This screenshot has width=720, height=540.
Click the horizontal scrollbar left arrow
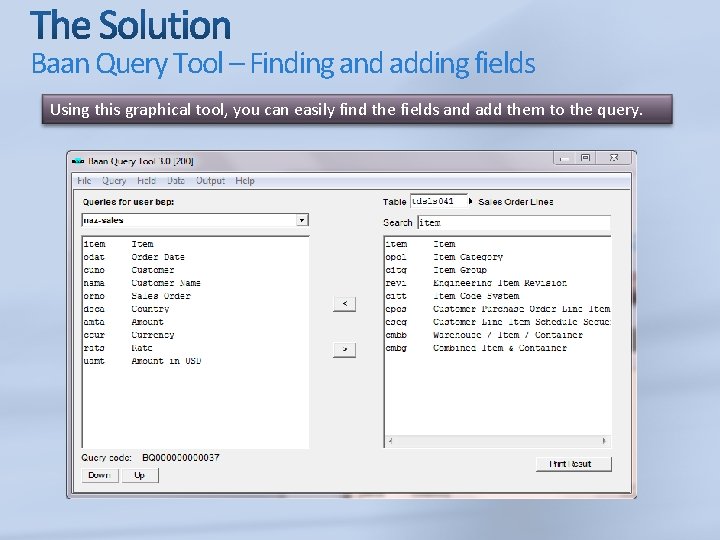tap(390, 441)
